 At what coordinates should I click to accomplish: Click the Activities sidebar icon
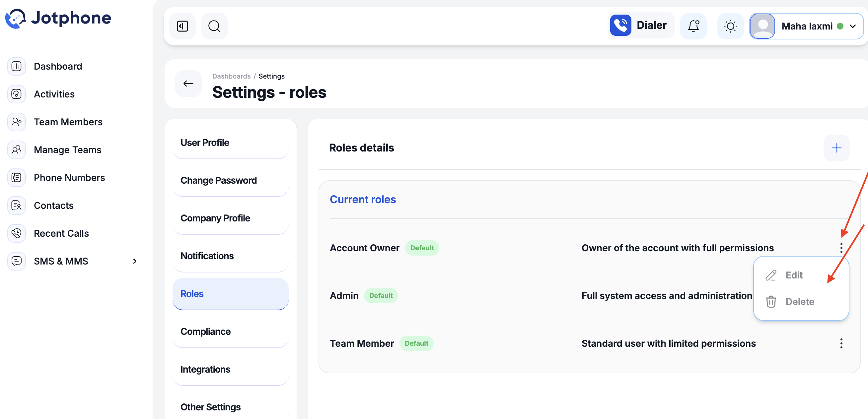pos(17,94)
